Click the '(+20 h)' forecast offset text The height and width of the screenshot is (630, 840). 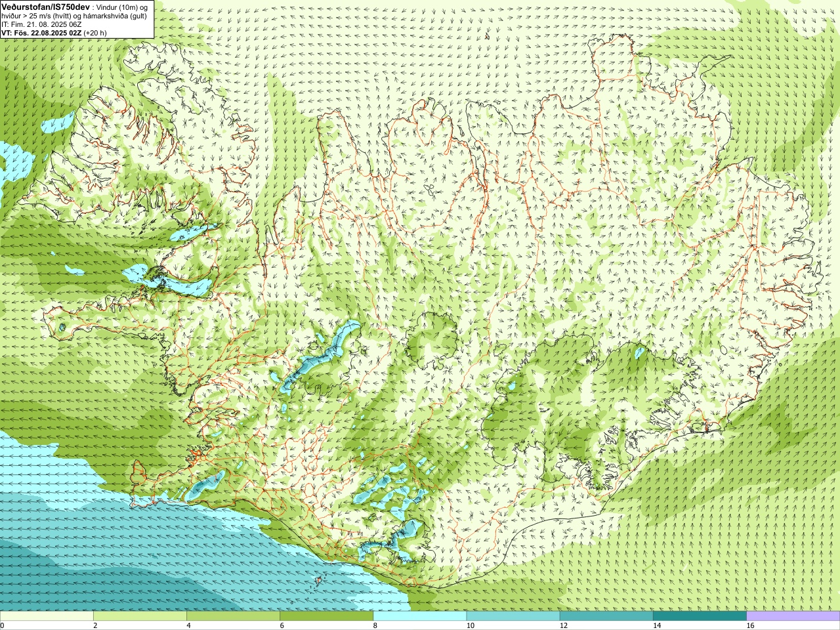tap(95, 33)
